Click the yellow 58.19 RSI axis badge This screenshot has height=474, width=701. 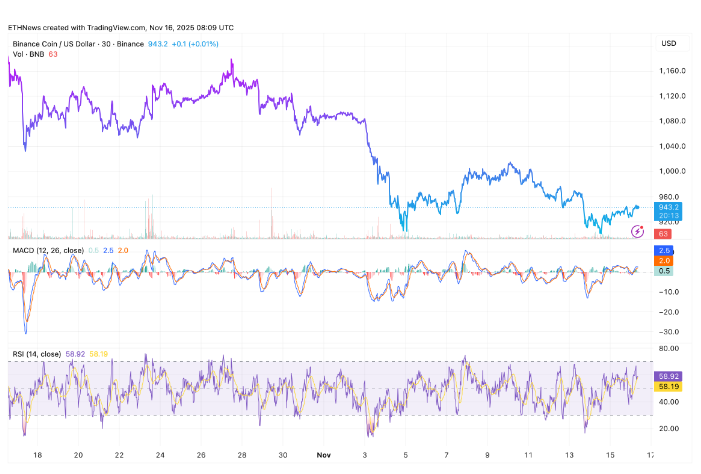click(x=667, y=385)
